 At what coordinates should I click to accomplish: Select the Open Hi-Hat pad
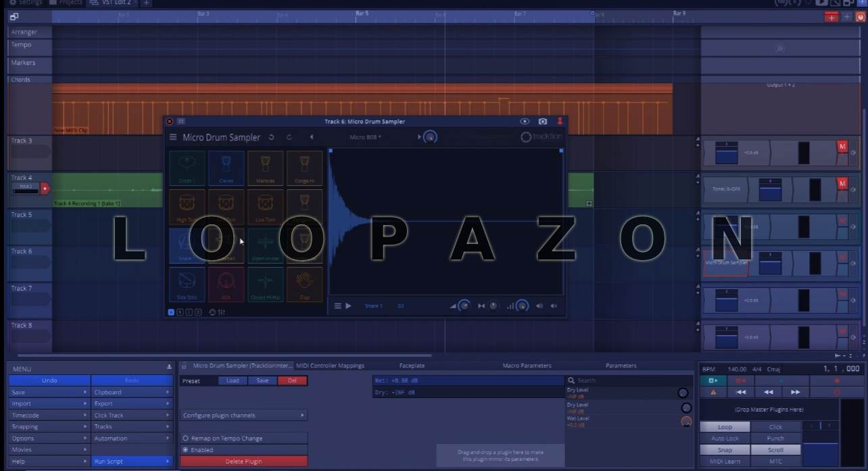[265, 245]
